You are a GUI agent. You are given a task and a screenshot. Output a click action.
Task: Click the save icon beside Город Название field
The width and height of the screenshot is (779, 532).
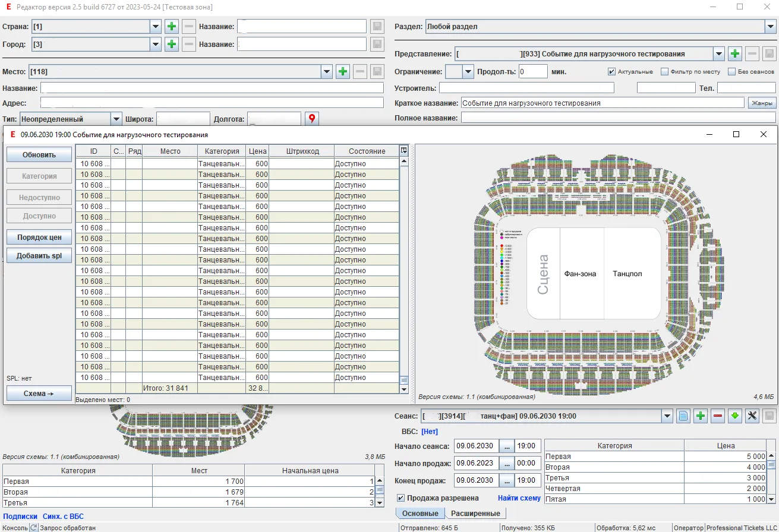[377, 44]
